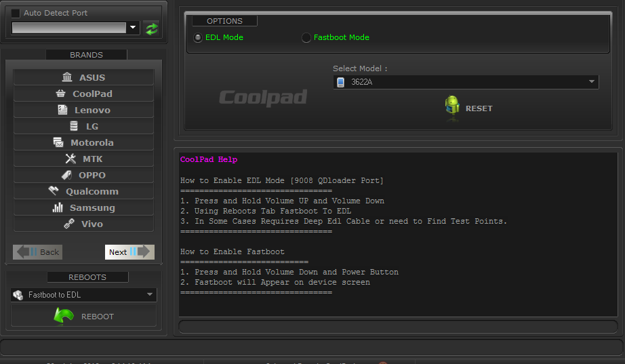
Task: Go to previous brands with Back
Action: (37, 252)
